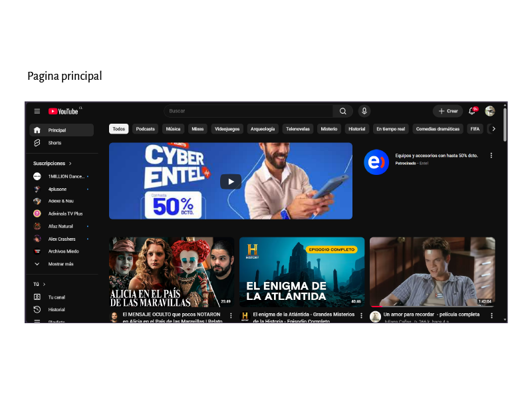Open notifications bell
Viewport: 532px width, 399px height.
click(472, 111)
